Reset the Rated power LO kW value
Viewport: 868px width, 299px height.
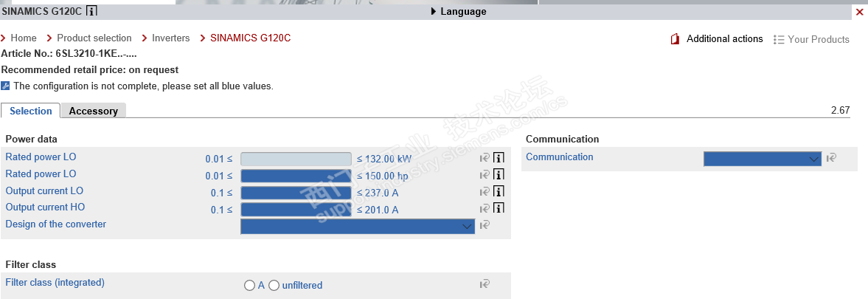[485, 158]
